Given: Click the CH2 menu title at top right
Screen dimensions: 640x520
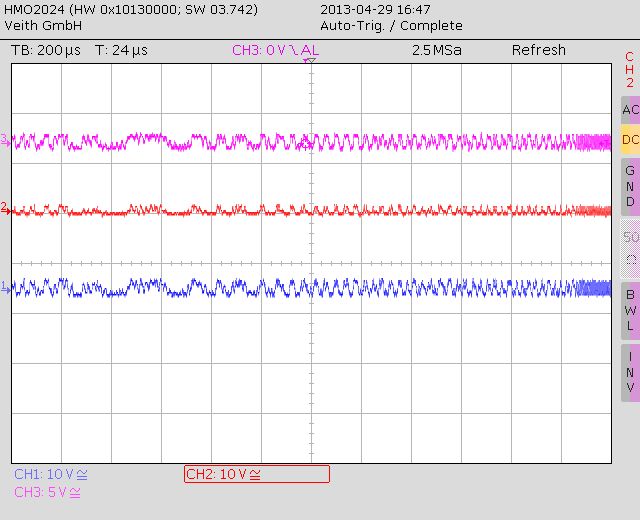Looking at the screenshot, I should click(630, 69).
